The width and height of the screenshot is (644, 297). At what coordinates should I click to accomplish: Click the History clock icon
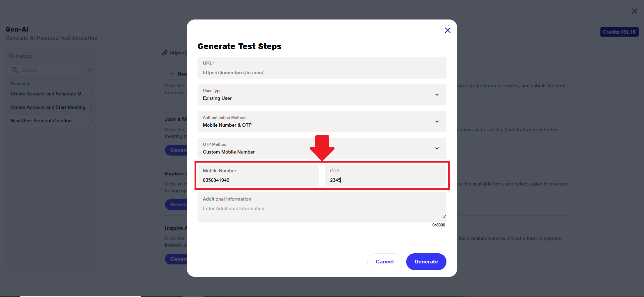[11, 56]
